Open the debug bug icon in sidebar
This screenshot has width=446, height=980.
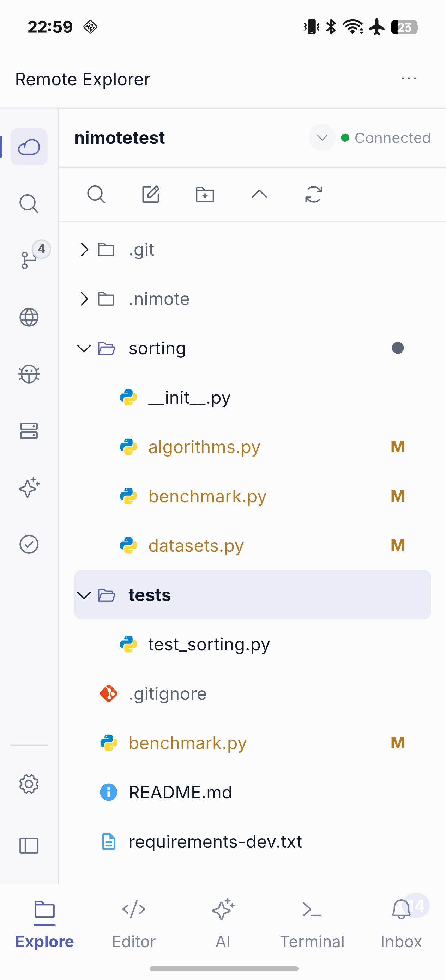pyautogui.click(x=29, y=374)
